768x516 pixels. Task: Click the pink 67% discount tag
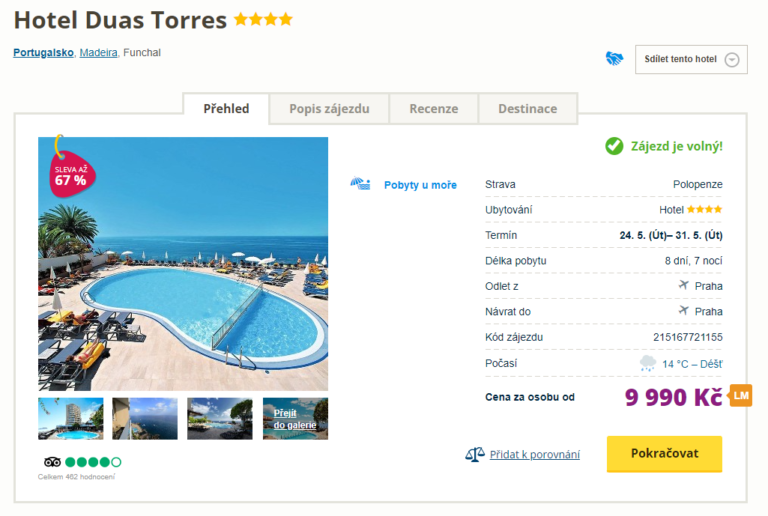pyautogui.click(x=70, y=172)
